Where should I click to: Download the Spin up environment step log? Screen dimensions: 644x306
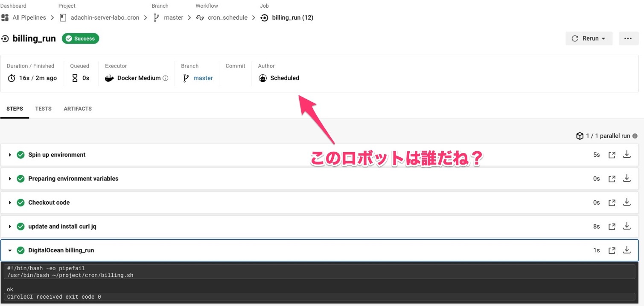pos(627,155)
